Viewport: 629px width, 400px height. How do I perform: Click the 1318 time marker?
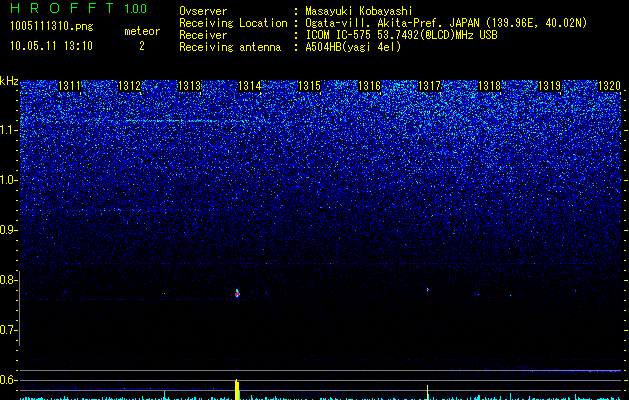pos(489,86)
